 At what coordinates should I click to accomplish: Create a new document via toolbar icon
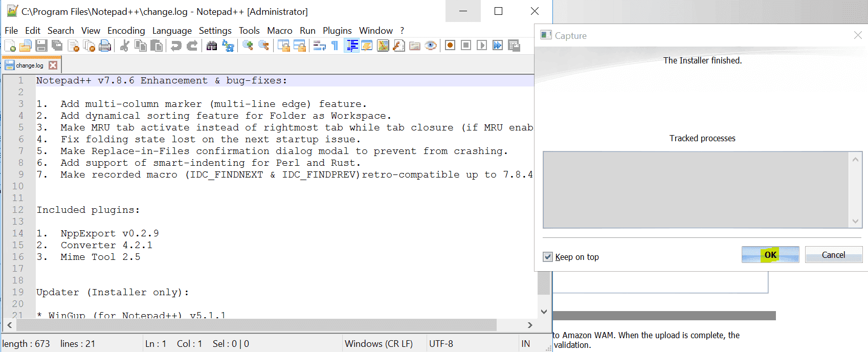(10, 46)
